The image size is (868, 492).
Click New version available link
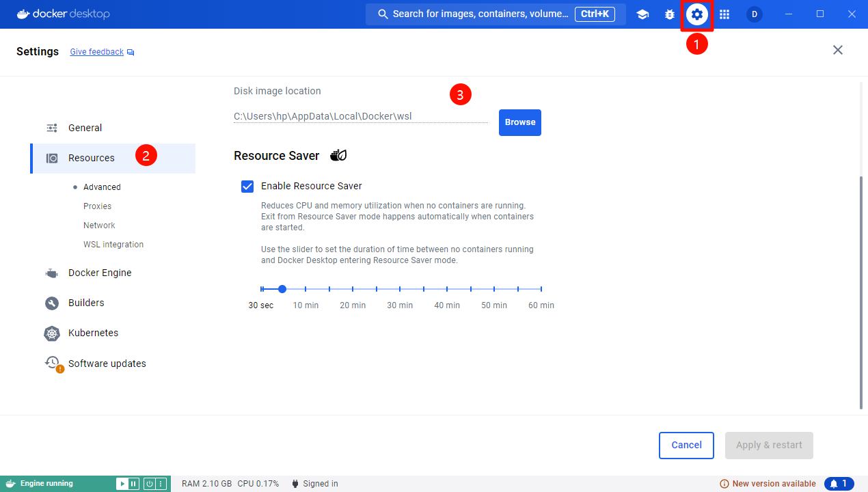pyautogui.click(x=774, y=484)
